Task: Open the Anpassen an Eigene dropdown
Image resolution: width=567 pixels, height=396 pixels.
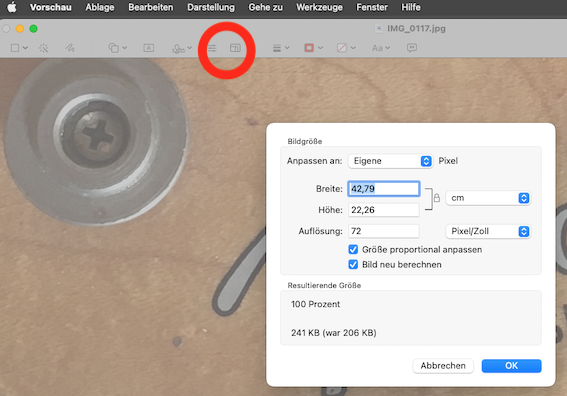Action: coord(390,161)
